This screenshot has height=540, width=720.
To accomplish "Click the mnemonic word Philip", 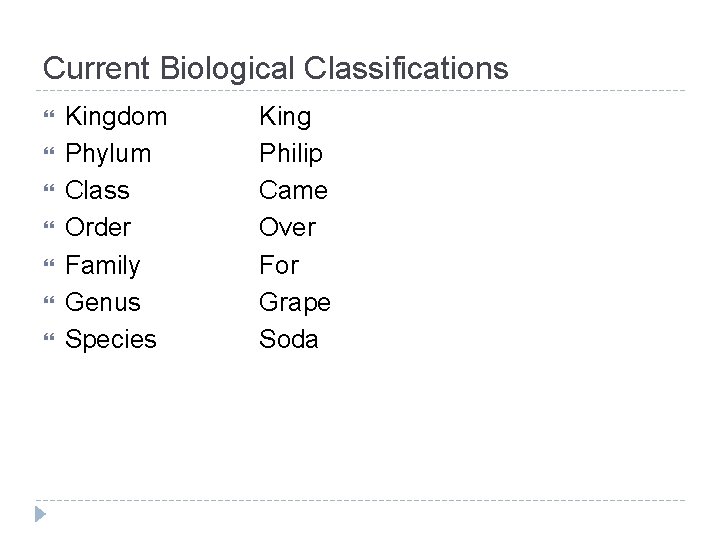I will (290, 154).
